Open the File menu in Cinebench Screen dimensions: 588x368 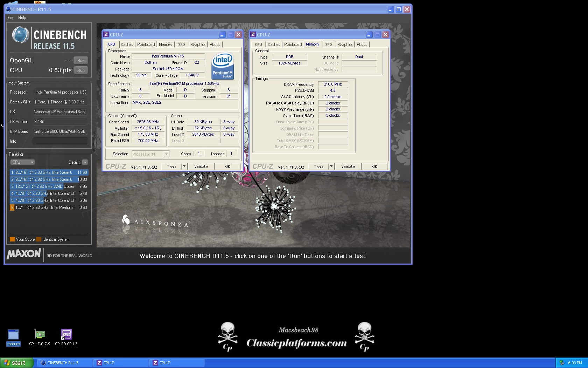(10, 18)
